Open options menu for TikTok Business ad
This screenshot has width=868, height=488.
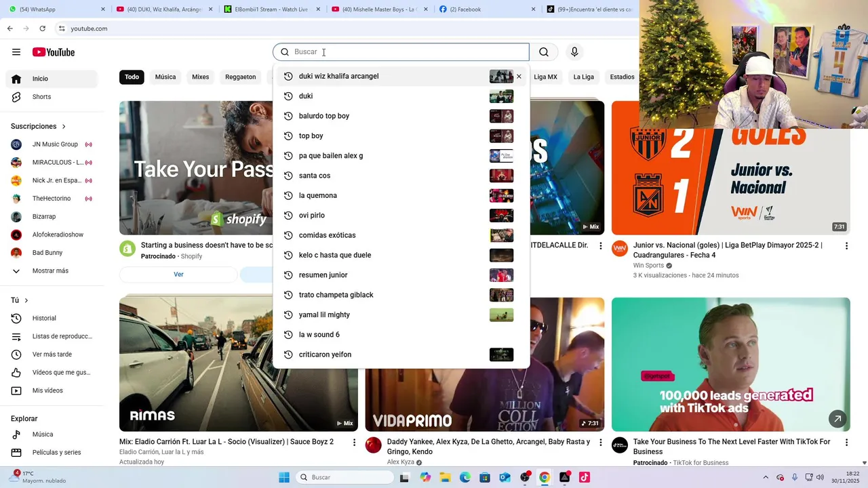click(x=846, y=443)
